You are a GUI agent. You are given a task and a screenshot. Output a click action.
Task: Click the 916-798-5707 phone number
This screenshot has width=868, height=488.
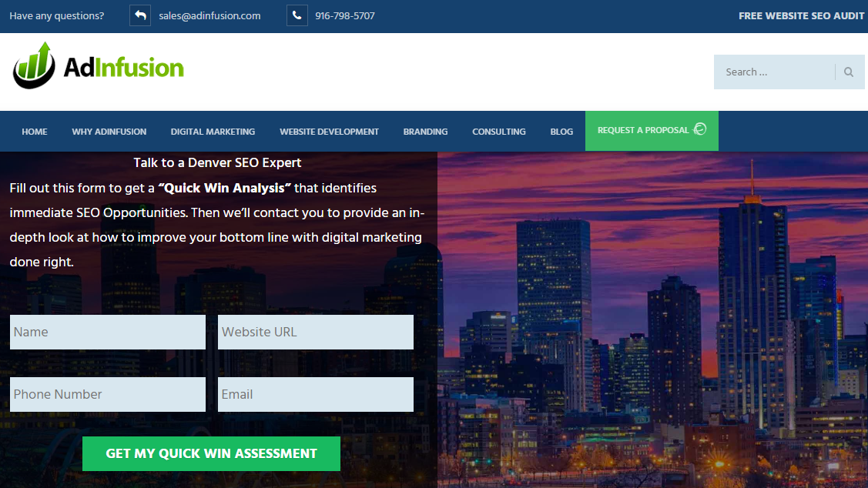pyautogui.click(x=345, y=16)
